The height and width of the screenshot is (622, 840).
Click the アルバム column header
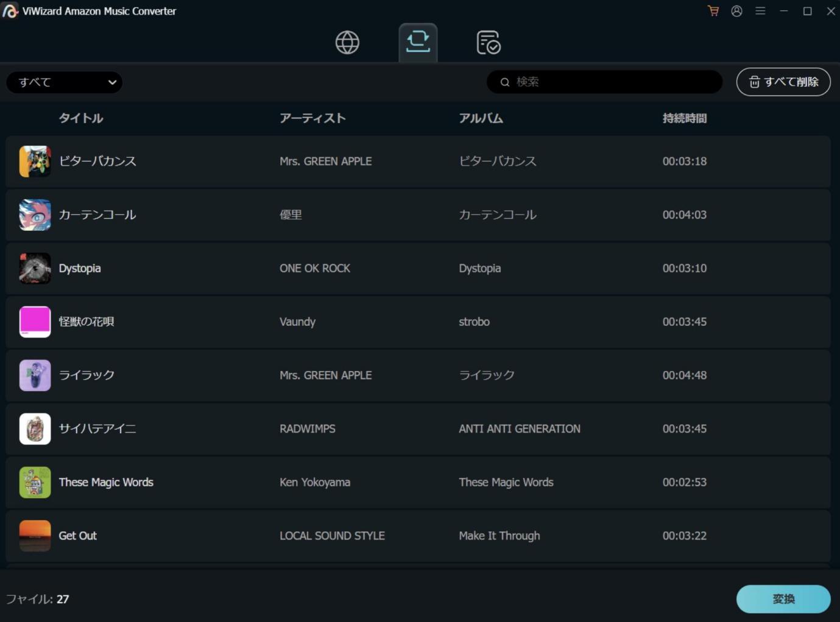click(481, 118)
